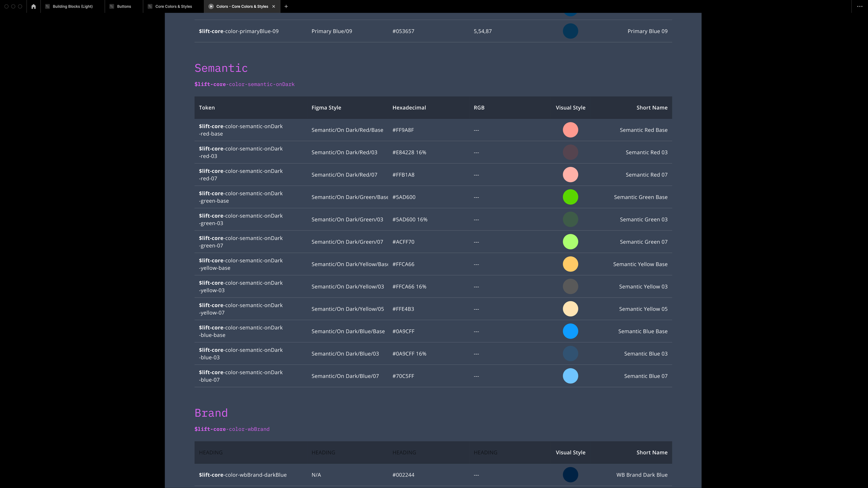Click the Figma home icon
The width and height of the screenshot is (868, 488).
(x=33, y=6)
